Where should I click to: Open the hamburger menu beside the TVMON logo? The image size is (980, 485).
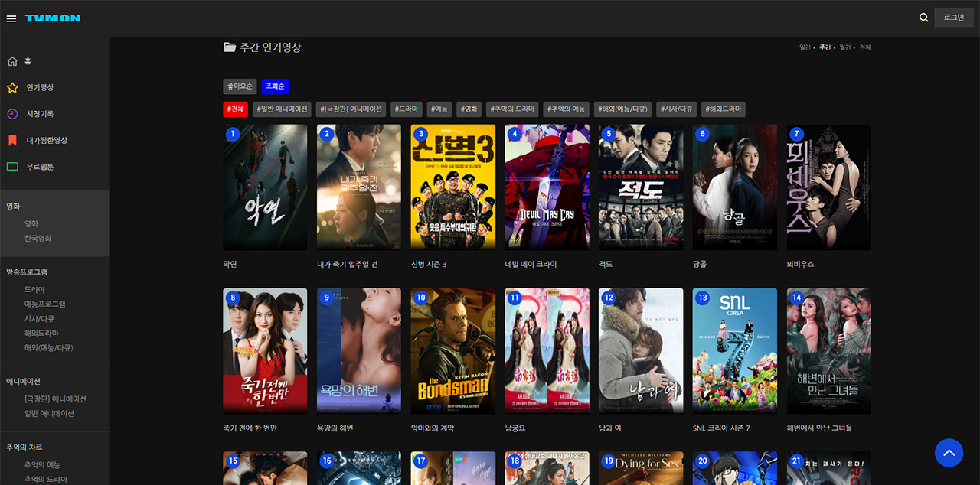pos(11,18)
